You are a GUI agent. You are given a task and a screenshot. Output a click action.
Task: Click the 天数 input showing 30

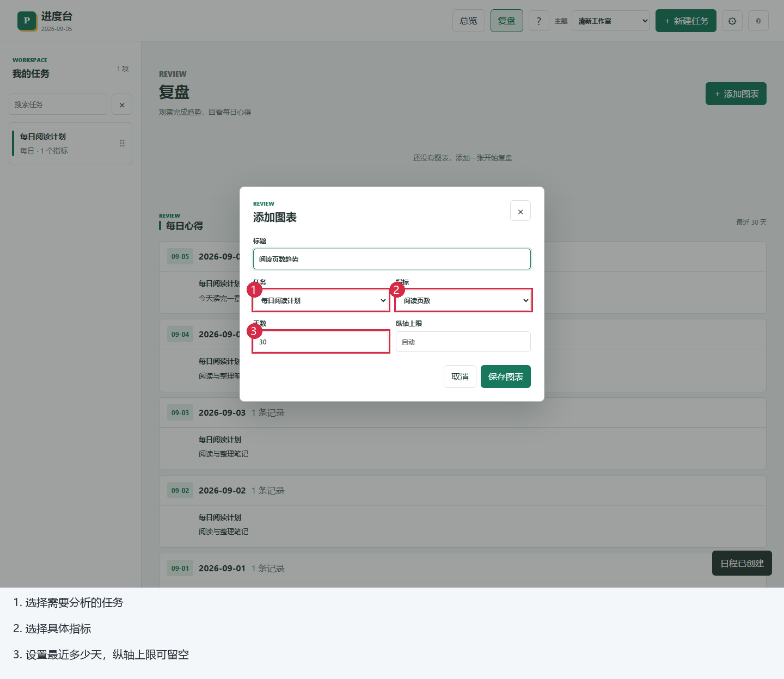click(x=321, y=342)
